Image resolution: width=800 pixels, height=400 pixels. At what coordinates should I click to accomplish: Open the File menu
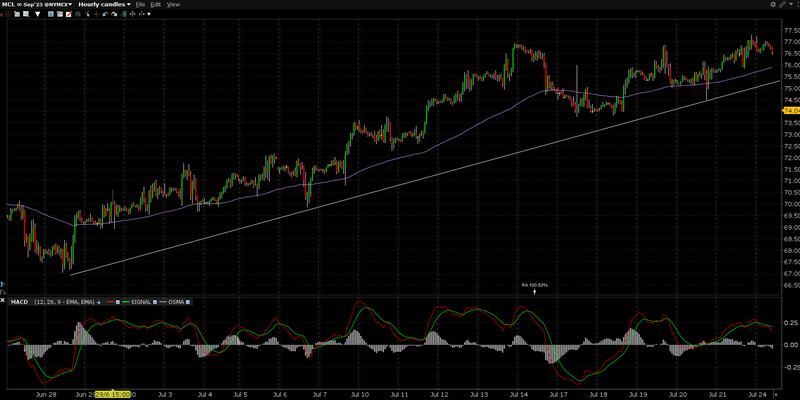click(140, 5)
